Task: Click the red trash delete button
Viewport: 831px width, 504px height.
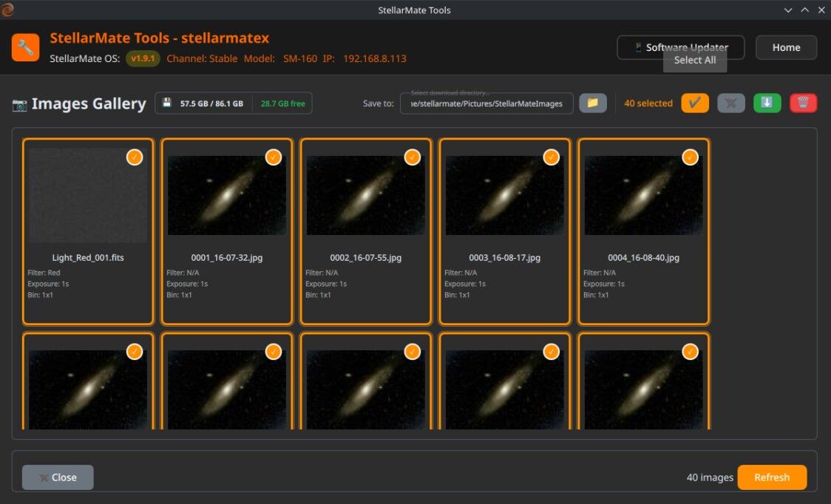Action: (x=803, y=103)
